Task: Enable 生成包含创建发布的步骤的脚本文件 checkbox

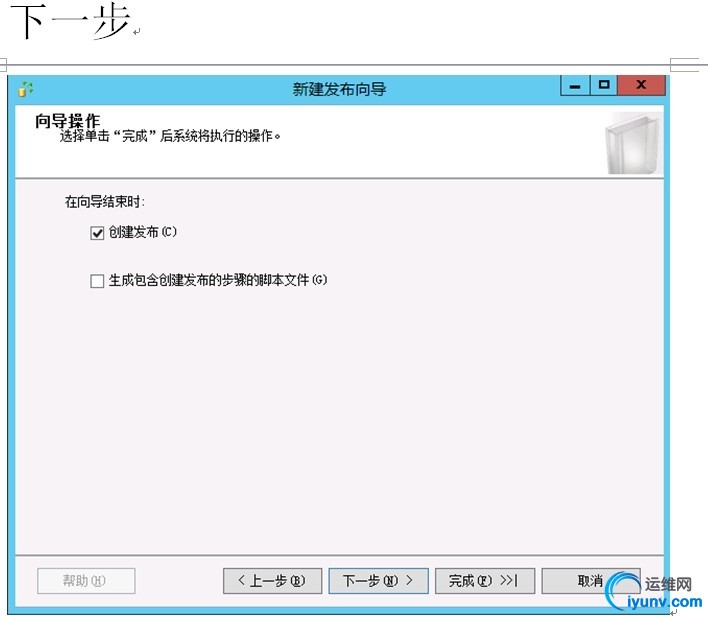Action: (97, 281)
